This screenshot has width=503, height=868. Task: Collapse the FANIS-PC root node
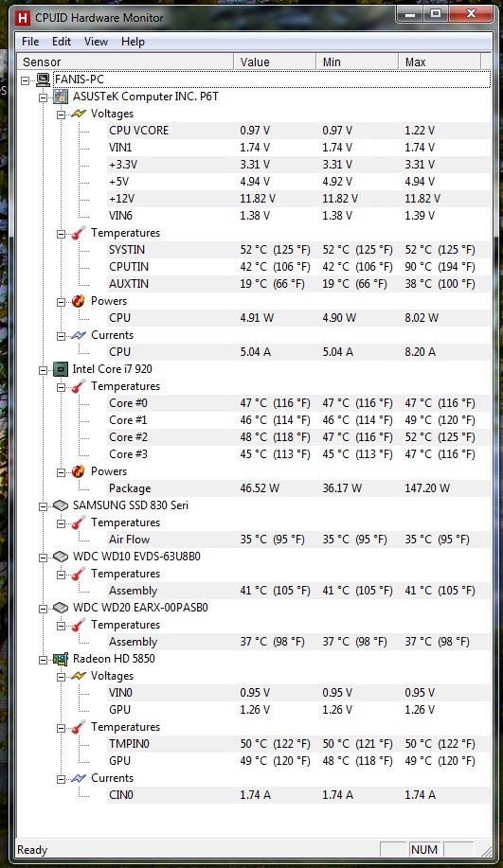coord(25,80)
